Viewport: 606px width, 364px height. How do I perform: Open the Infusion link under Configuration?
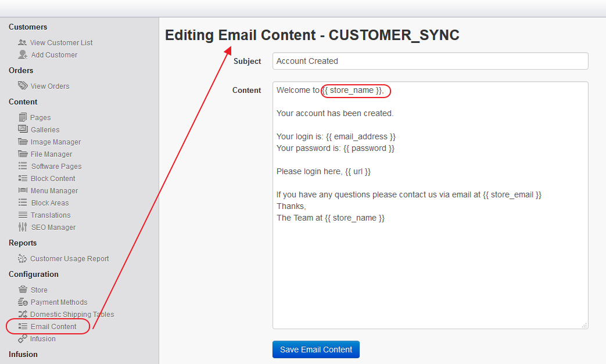point(43,339)
